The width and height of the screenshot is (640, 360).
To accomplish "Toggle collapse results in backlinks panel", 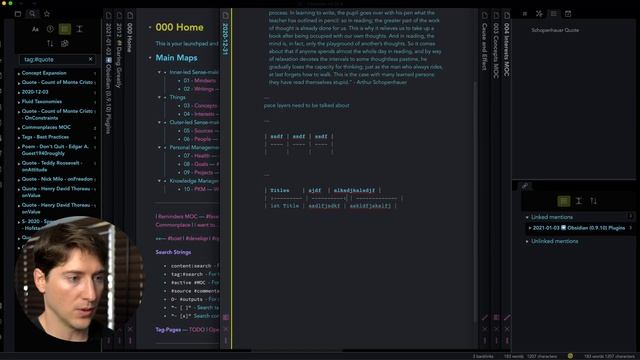I will coord(564,201).
